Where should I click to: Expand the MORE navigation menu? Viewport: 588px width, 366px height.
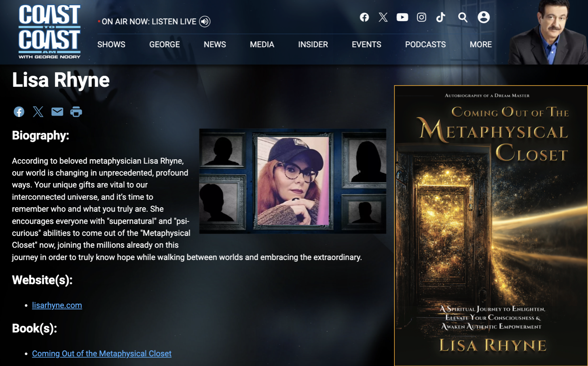480,45
